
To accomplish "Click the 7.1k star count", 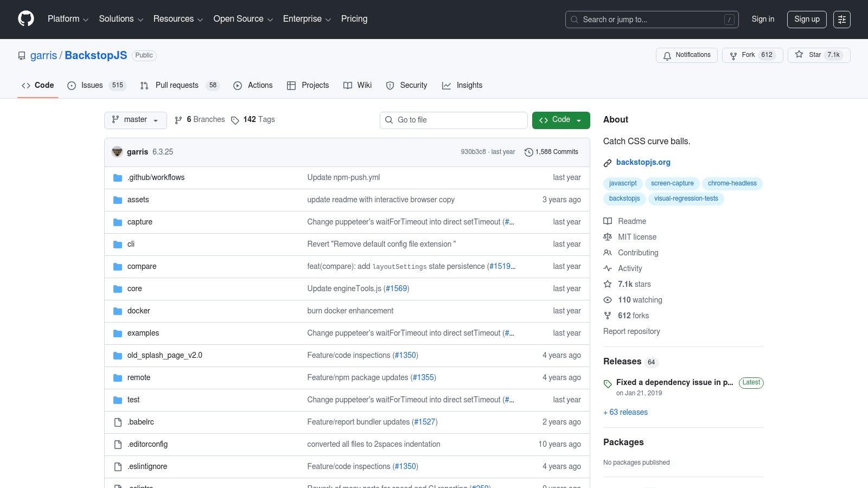I will click(833, 55).
